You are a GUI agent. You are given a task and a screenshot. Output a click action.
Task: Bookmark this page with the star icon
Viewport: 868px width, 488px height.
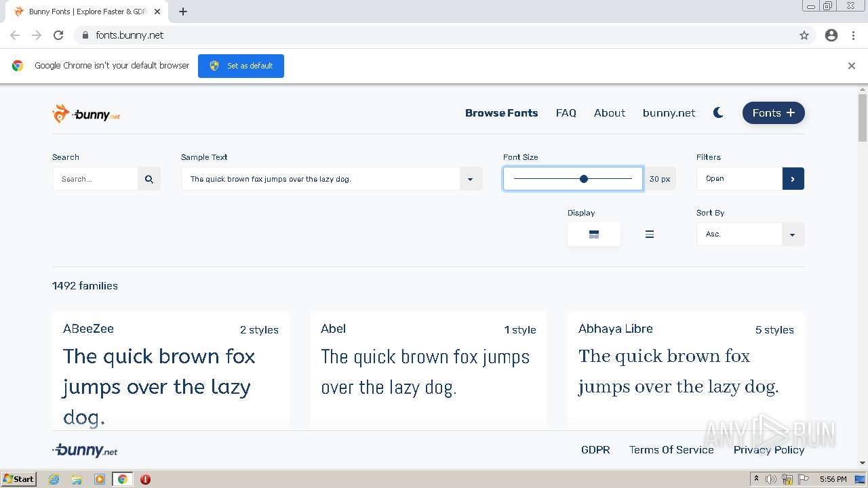tap(804, 35)
